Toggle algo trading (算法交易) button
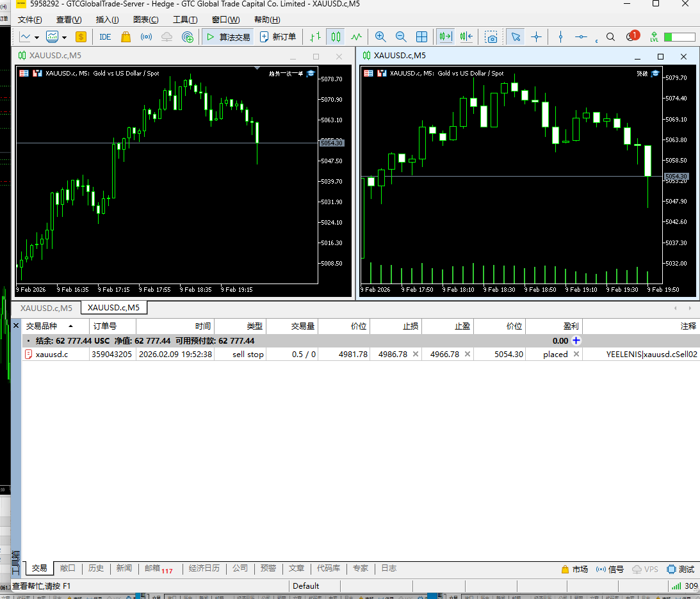This screenshot has width=700, height=599. tap(229, 37)
